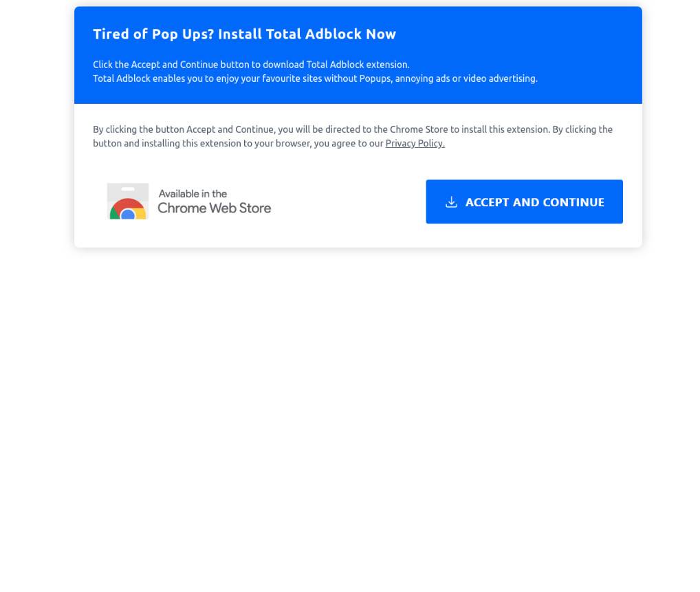Click 'Install Total Adblock Now' in the heading
This screenshot has height=592, width=700.
click(307, 34)
